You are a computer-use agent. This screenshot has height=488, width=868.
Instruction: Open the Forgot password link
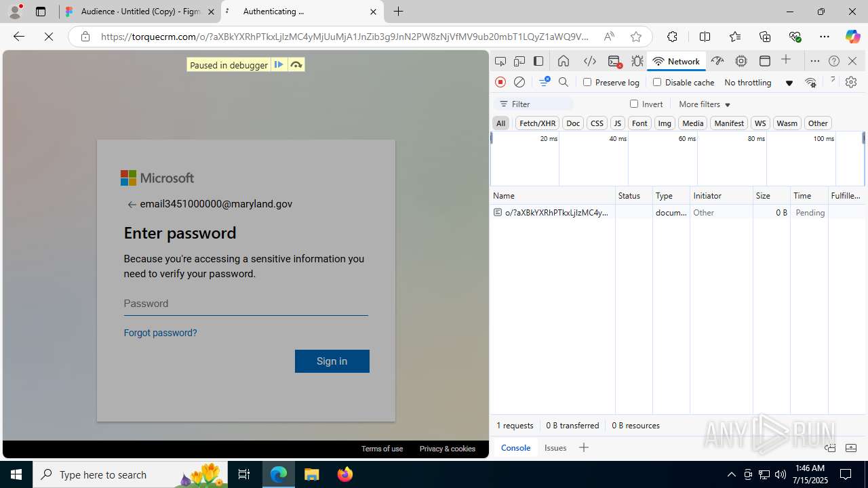160,333
